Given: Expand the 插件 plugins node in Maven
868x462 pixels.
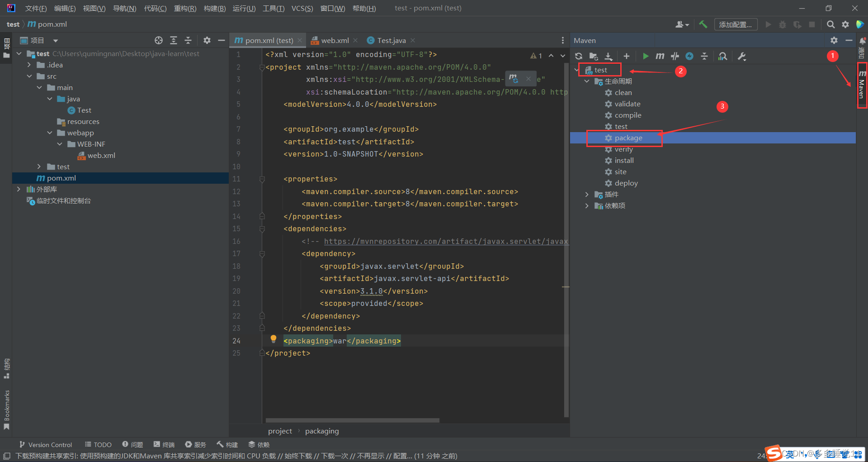Looking at the screenshot, I should click(x=587, y=195).
